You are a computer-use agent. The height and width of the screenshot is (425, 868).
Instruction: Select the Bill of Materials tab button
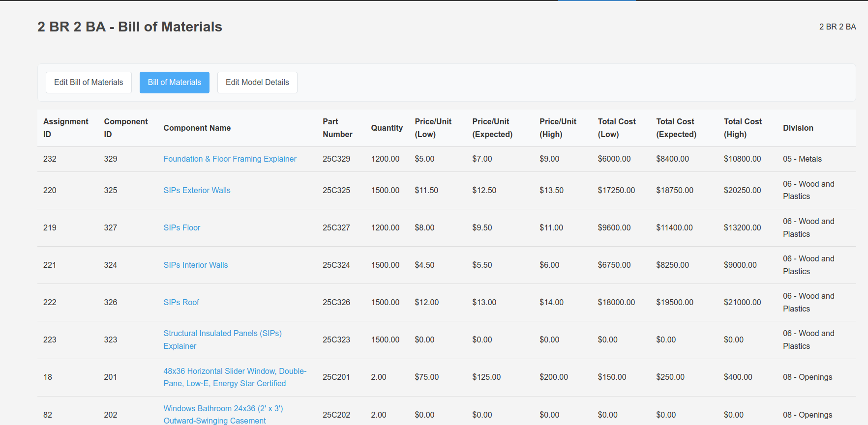pos(175,83)
